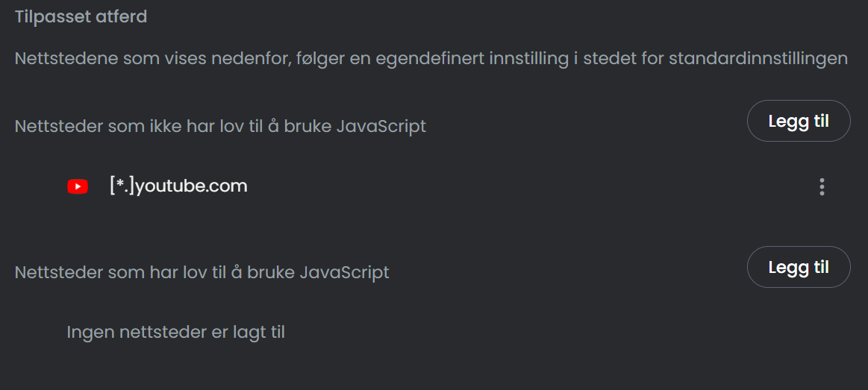Open the vertical ellipsis beside [*.]youtube.com

coord(822,187)
